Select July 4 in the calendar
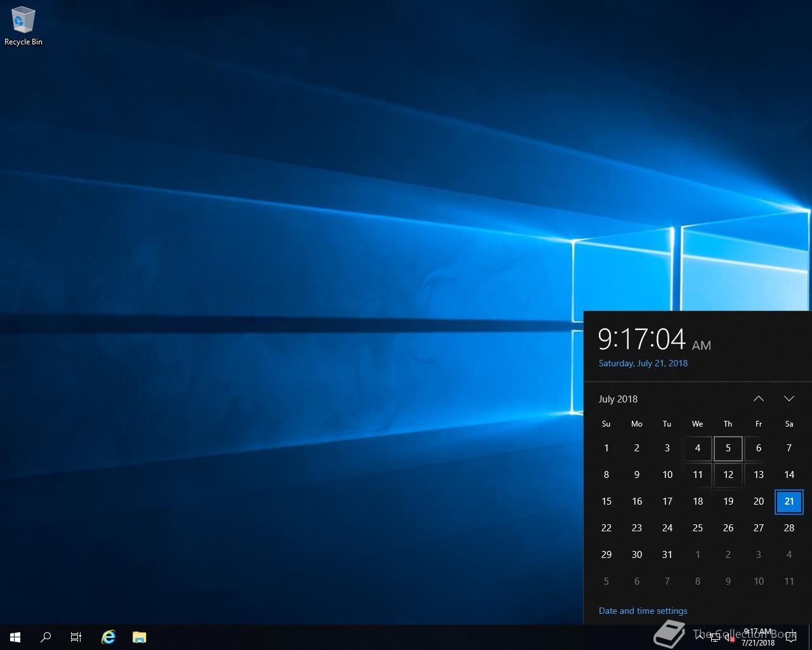812x650 pixels. coord(698,448)
